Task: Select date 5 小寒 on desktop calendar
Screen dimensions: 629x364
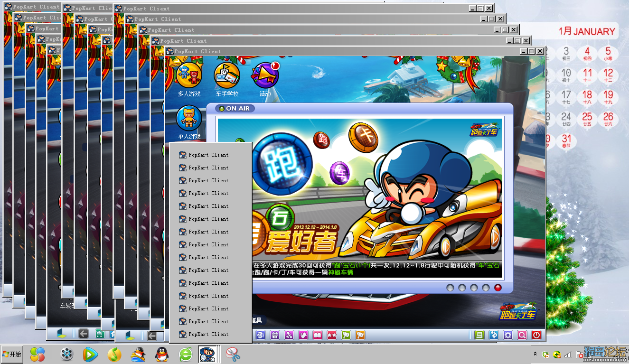Action: pyautogui.click(x=608, y=53)
